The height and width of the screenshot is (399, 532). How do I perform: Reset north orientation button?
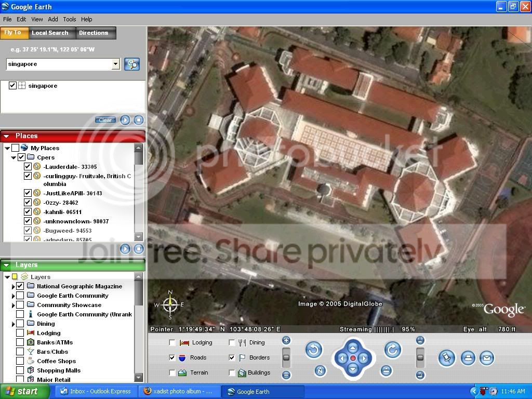[x=320, y=370]
